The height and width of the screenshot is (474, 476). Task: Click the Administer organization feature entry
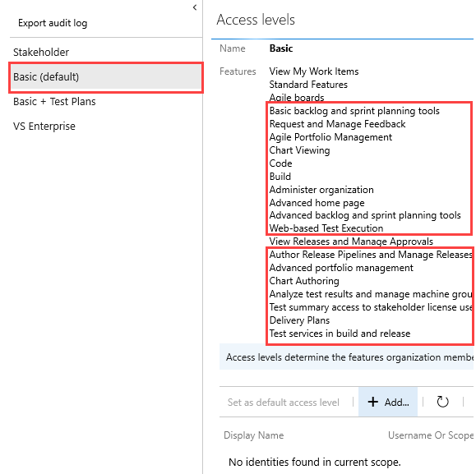[321, 190]
